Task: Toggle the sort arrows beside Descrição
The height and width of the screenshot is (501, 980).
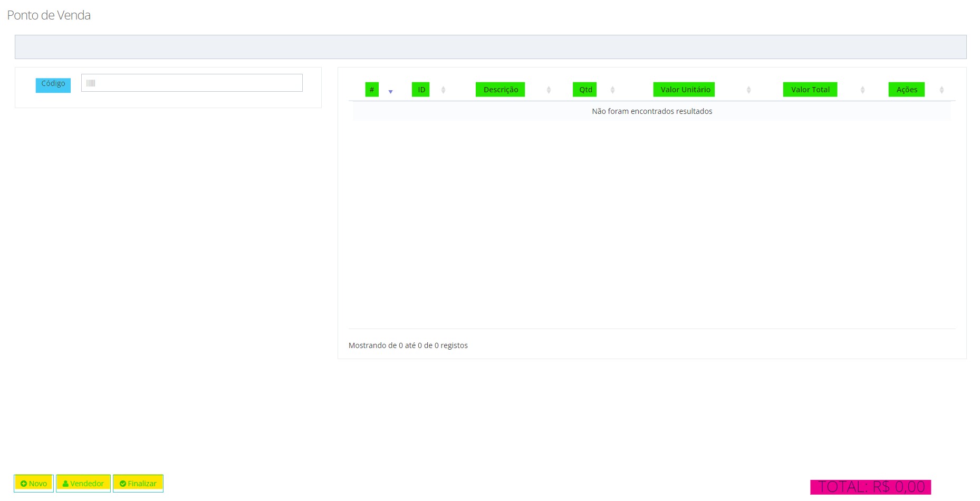Action: pyautogui.click(x=549, y=90)
